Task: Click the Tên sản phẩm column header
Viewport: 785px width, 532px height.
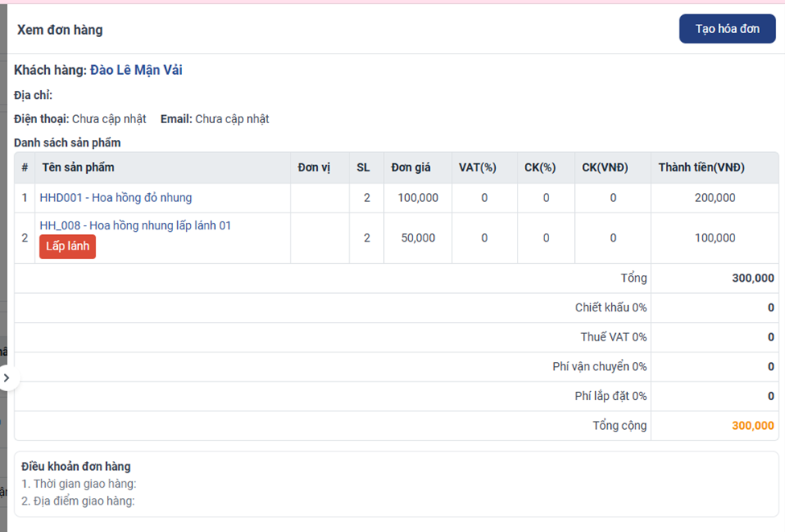Action: (78, 167)
